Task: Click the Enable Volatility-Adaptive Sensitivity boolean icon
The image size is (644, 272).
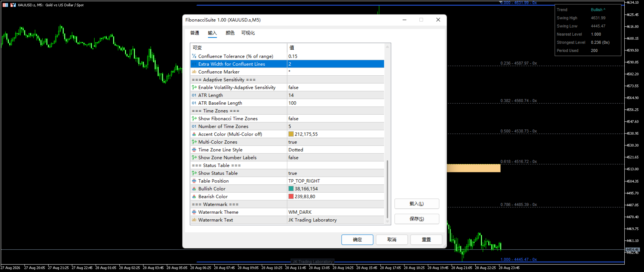Action: click(x=194, y=87)
